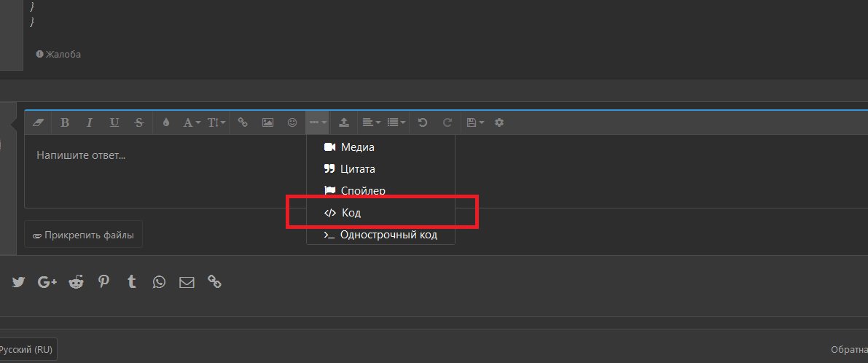This screenshot has height=363, width=868.
Task: Open the smiley emoji picker
Action: point(292,122)
